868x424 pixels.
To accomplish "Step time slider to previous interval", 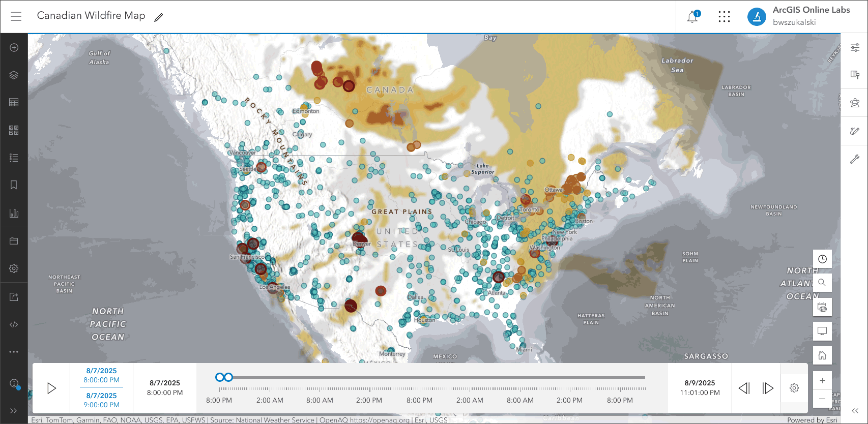I will [x=744, y=388].
